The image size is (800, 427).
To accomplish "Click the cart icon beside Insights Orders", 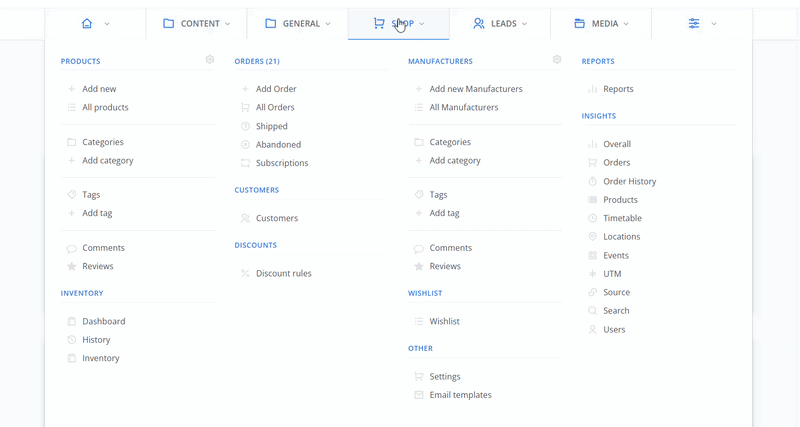I will click(x=592, y=163).
